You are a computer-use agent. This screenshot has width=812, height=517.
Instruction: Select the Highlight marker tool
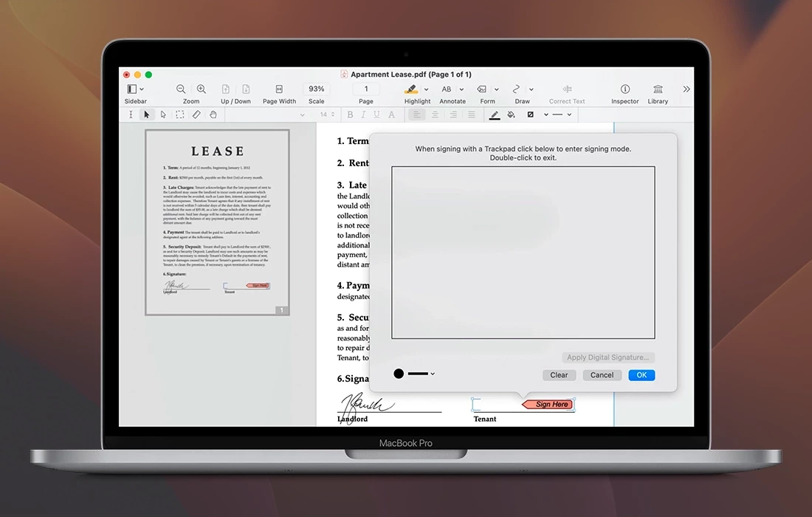[411, 89]
